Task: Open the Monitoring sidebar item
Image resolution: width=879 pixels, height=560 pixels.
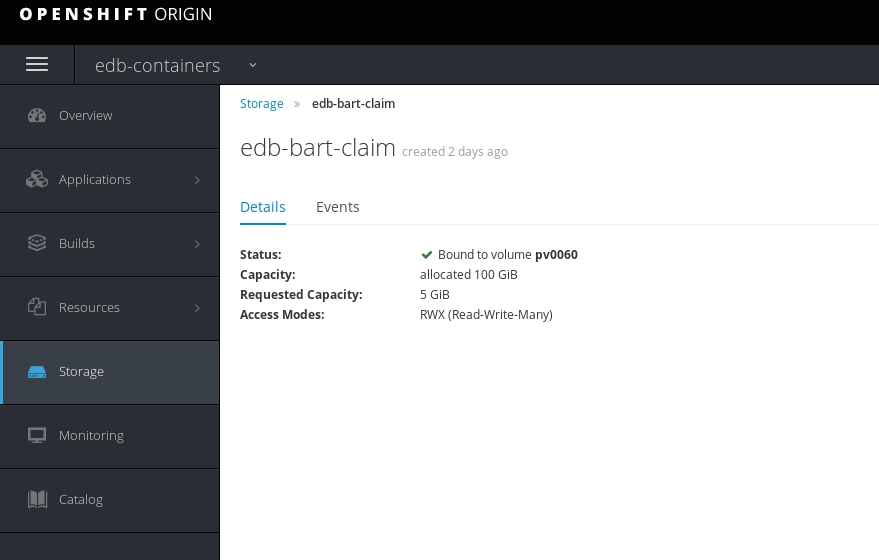Action: pos(109,436)
